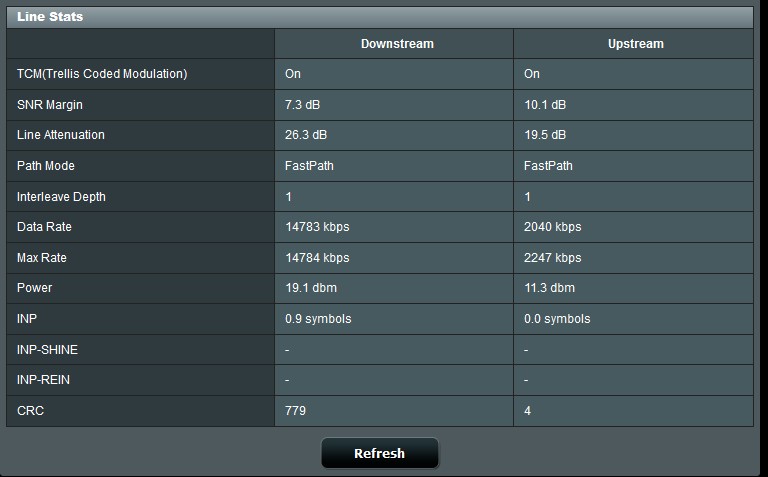Select the Data Rate row label
This screenshot has height=477, width=768.
pos(44,227)
